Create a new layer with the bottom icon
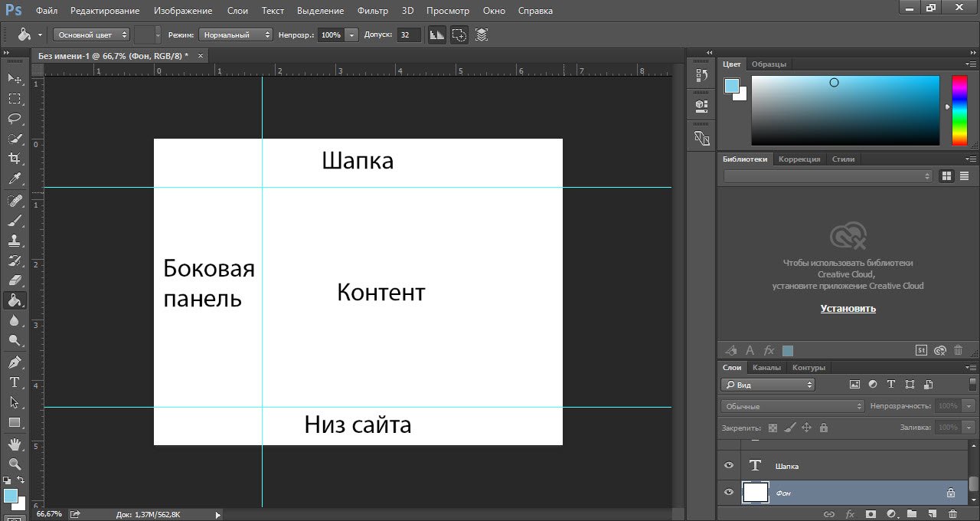 pyautogui.click(x=932, y=513)
